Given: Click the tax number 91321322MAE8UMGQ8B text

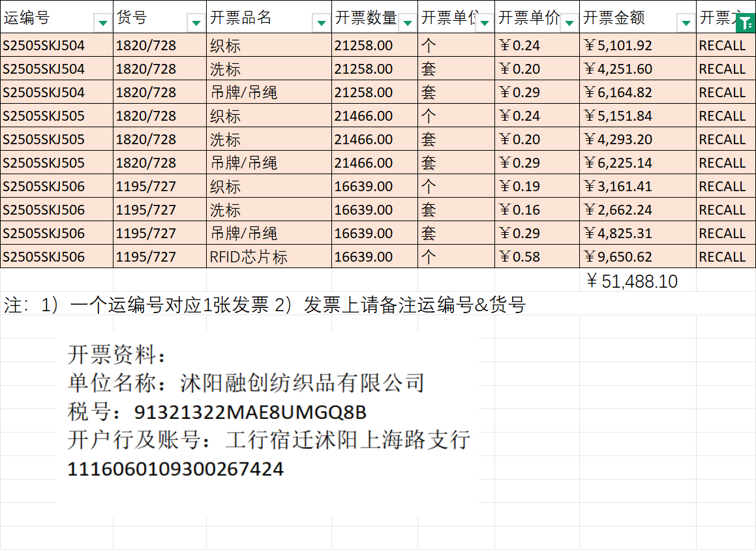Looking at the screenshot, I should [250, 412].
